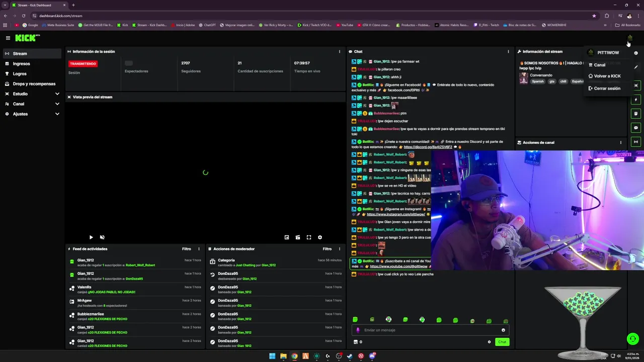
Task: Open chat settings gear near Chat button
Action: [489, 342]
